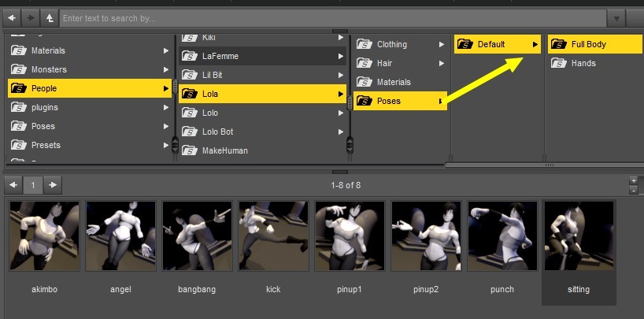
Task: Open the Materials folder under Lola
Action: [x=400, y=82]
